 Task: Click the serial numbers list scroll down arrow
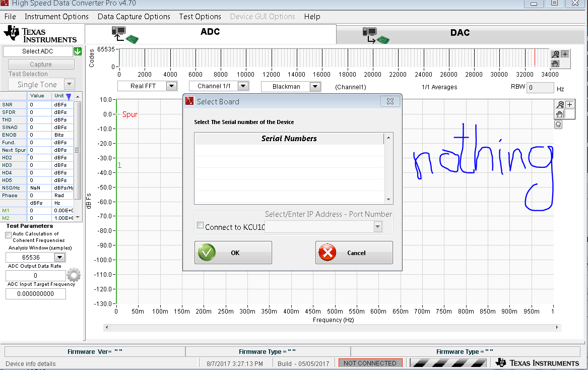click(x=388, y=200)
